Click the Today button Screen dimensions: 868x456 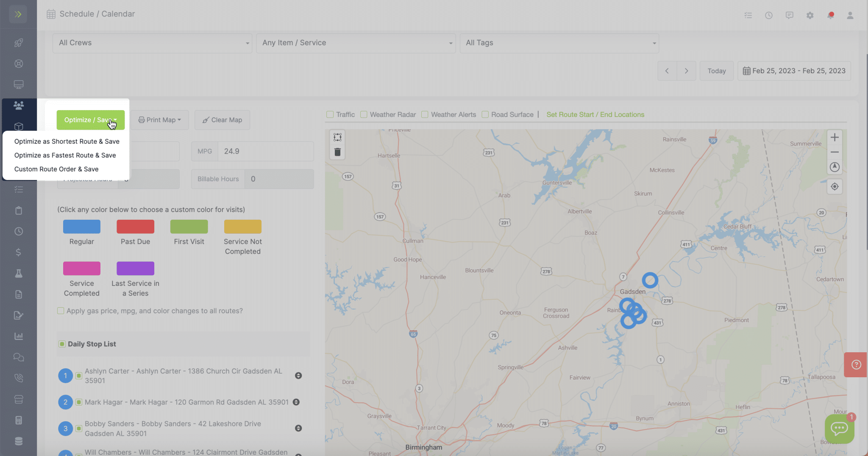716,71
